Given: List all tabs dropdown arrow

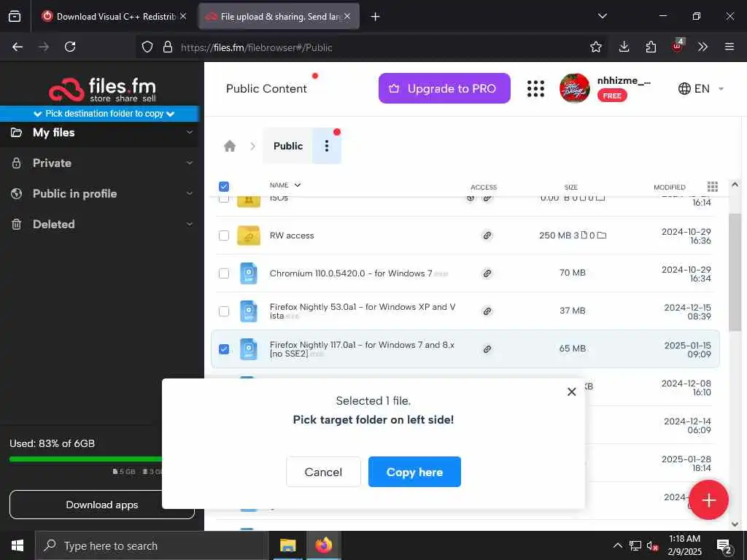Looking at the screenshot, I should click(x=602, y=16).
